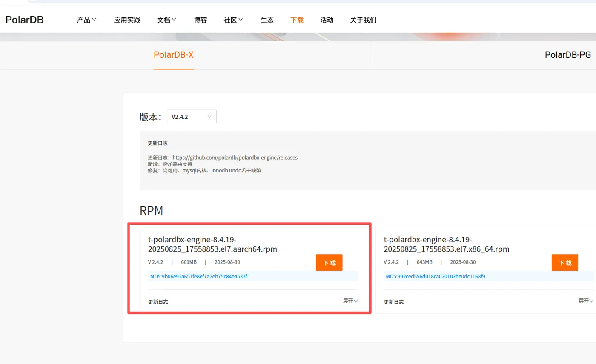Image resolution: width=596 pixels, height=364 pixels.
Task: Open the V2.4.2 version dropdown
Action: [x=192, y=116]
